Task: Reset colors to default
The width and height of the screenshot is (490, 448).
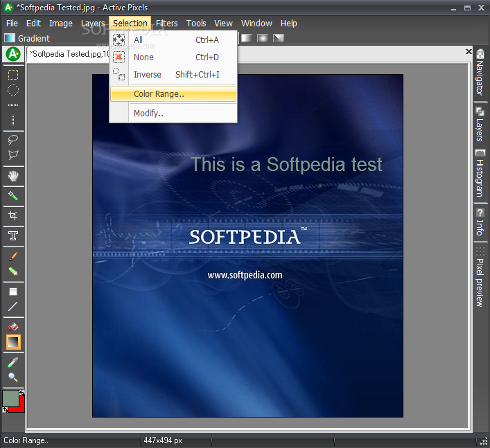Action: point(5,410)
